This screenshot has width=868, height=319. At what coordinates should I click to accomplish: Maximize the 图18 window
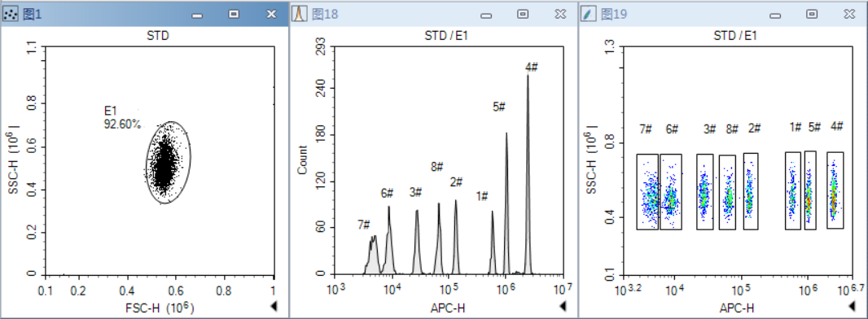tap(523, 14)
